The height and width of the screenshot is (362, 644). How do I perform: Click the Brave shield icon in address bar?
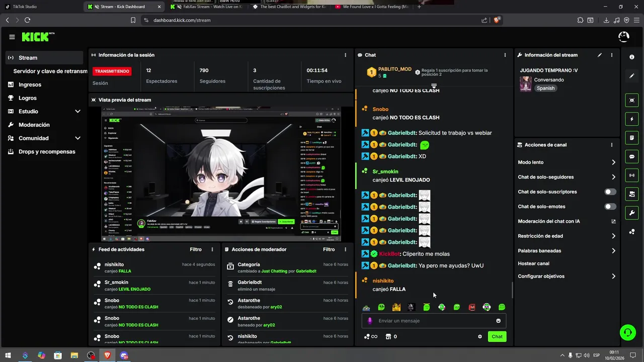(497, 20)
